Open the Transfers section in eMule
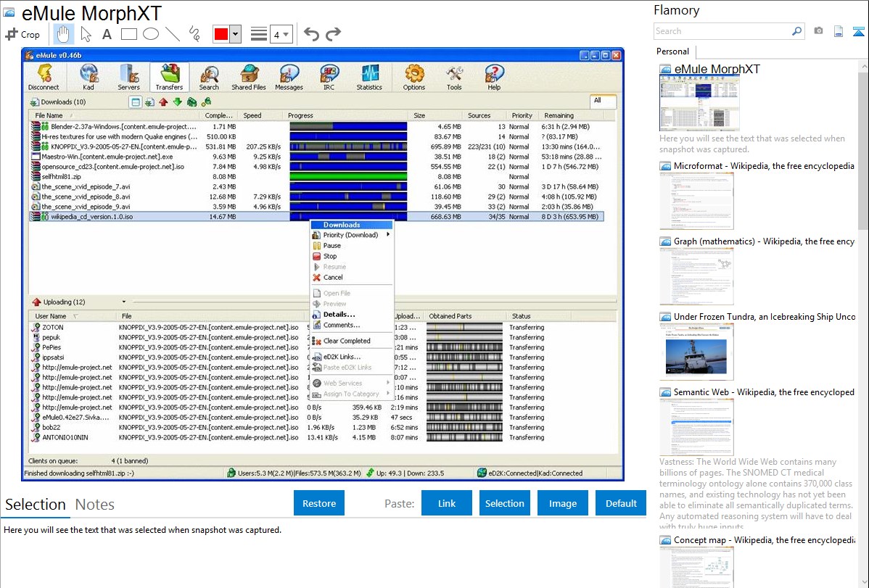The height and width of the screenshot is (588, 869). 169,77
